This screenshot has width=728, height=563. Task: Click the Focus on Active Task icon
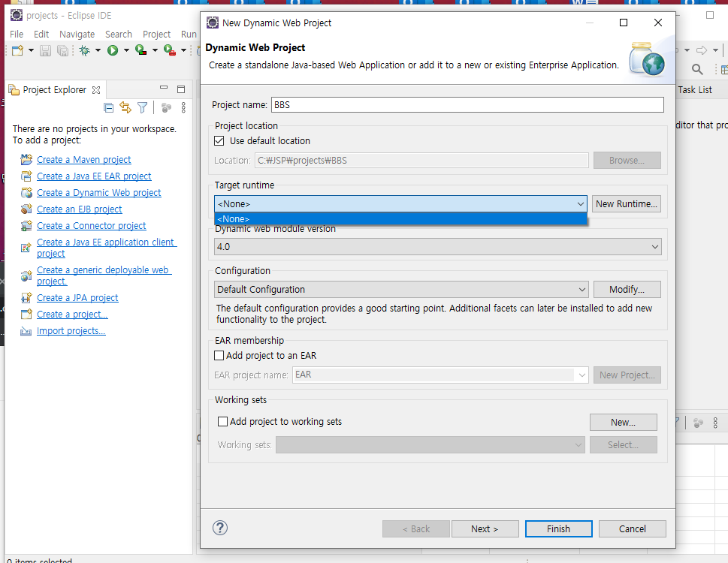166,107
